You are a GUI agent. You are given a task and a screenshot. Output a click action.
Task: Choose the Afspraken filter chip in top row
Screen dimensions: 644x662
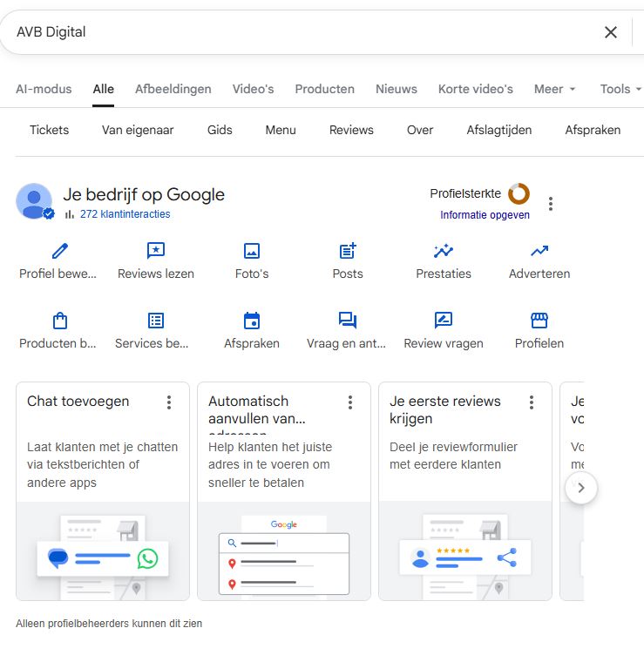(593, 130)
